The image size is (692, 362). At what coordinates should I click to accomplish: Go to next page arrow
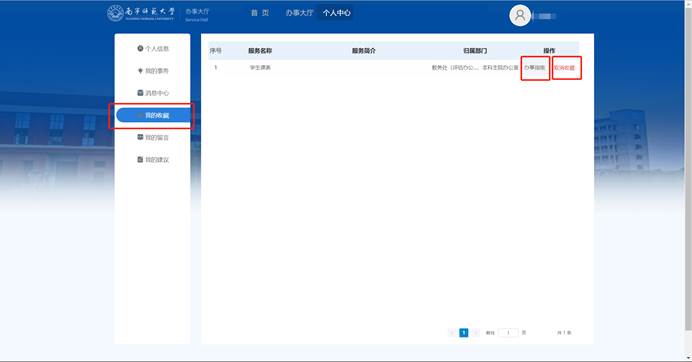pos(475,332)
